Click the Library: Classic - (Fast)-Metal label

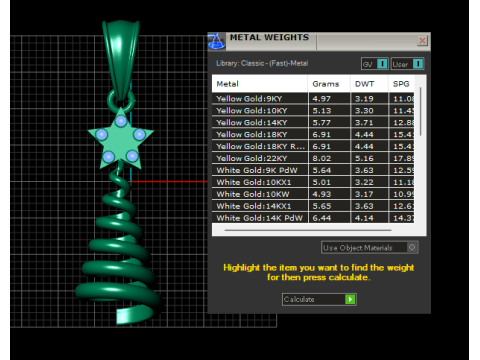pyautogui.click(x=262, y=63)
